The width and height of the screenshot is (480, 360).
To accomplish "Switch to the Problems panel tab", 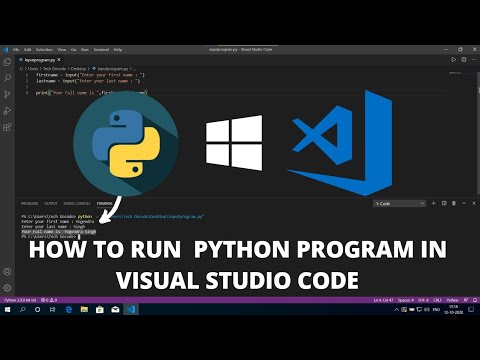I will point(30,203).
